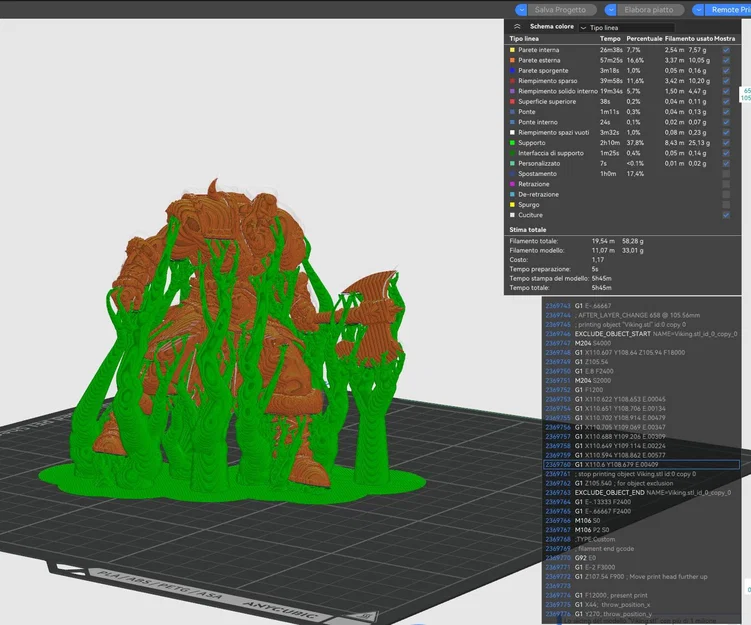Open the Salva Progetto dropdown arrow

(x=521, y=9)
